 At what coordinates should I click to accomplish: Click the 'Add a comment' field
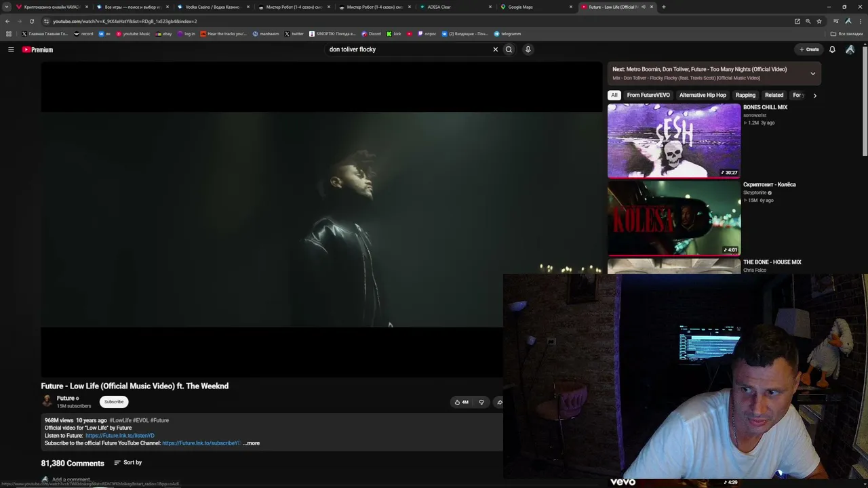[71, 480]
